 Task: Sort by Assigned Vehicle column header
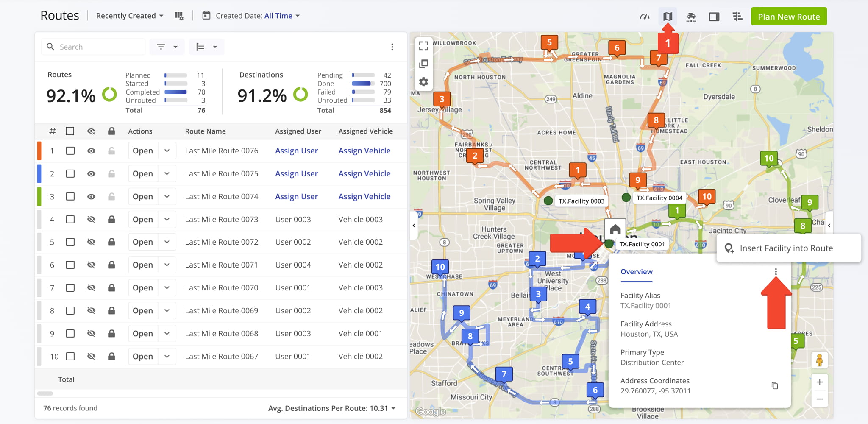coord(365,131)
